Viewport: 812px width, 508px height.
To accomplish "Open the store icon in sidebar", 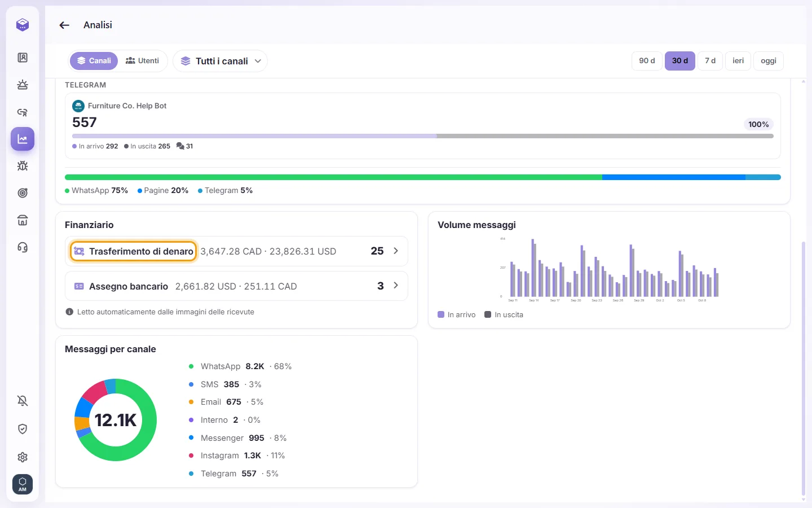I will click(23, 220).
